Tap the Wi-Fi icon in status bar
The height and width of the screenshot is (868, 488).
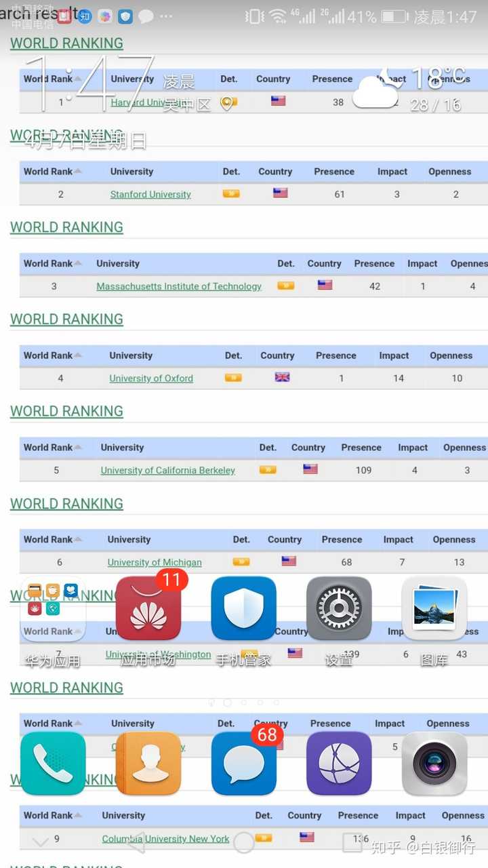tap(277, 16)
